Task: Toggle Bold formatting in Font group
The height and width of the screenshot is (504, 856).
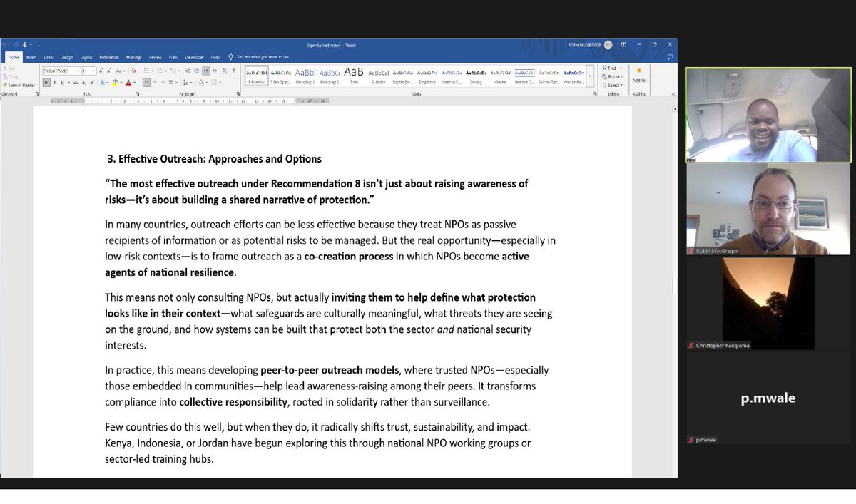Action: [46, 82]
